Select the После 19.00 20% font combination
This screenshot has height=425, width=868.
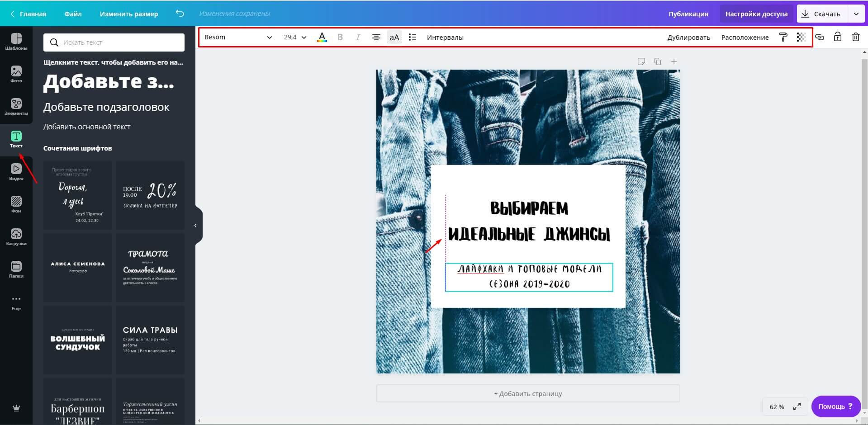click(150, 195)
